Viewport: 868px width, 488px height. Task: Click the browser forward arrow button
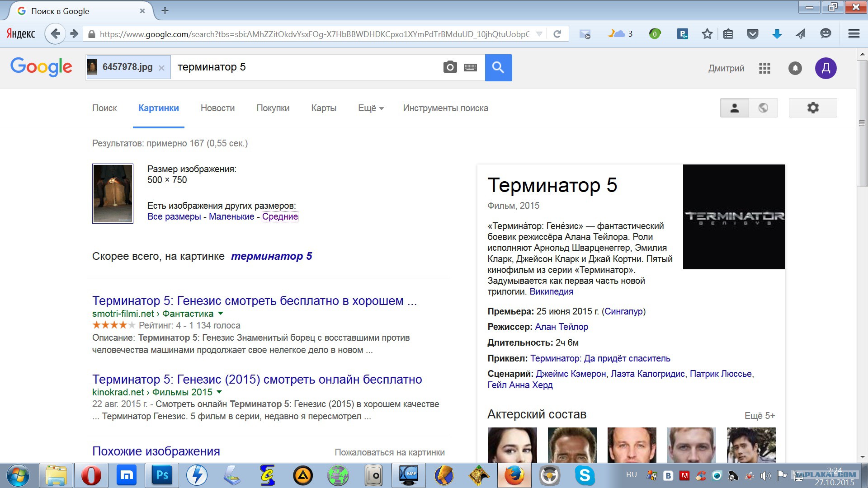tap(75, 34)
